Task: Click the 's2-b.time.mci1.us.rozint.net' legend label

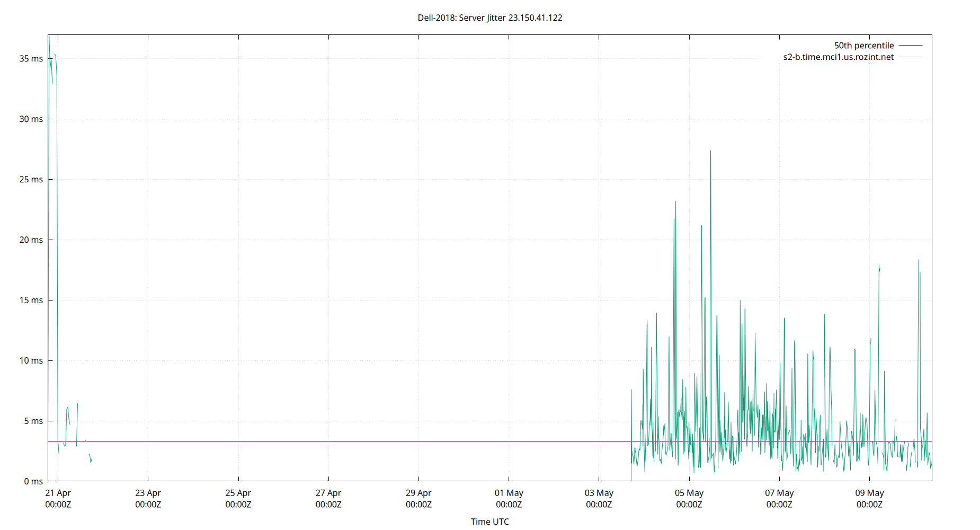Action: [x=838, y=57]
